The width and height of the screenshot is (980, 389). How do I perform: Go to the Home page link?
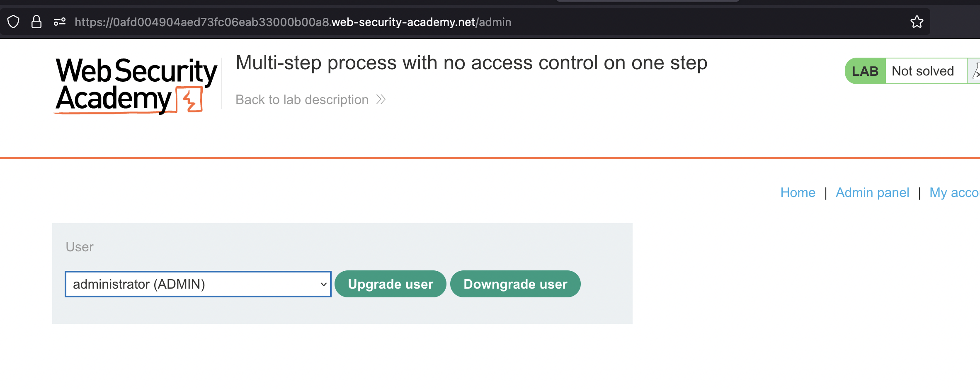[798, 192]
